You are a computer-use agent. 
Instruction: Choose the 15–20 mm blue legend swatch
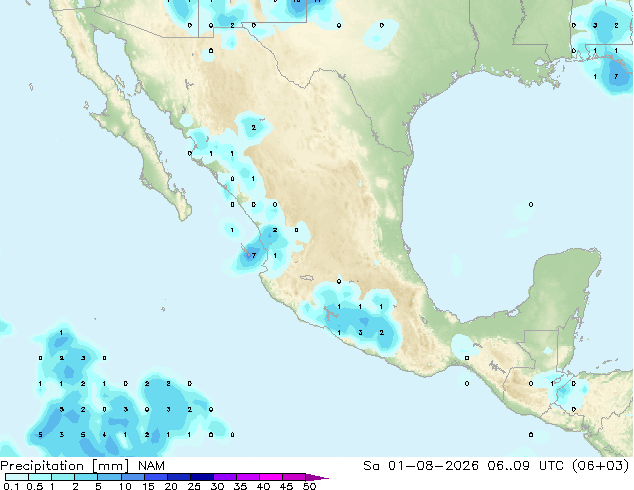(x=155, y=477)
